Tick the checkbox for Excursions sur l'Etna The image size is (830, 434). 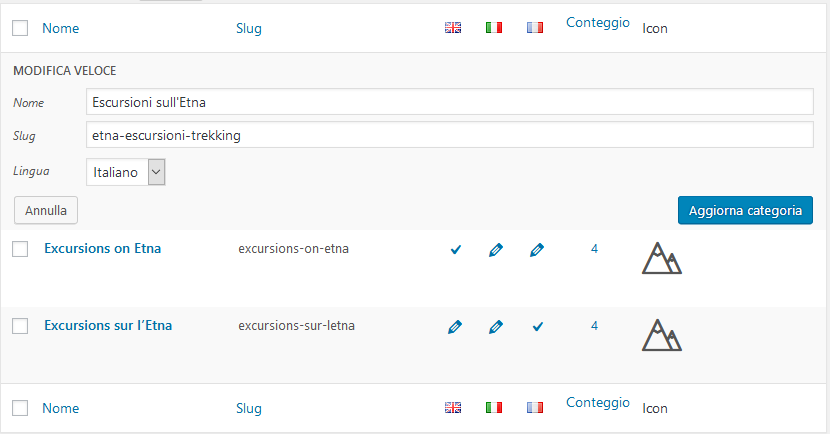pos(20,326)
